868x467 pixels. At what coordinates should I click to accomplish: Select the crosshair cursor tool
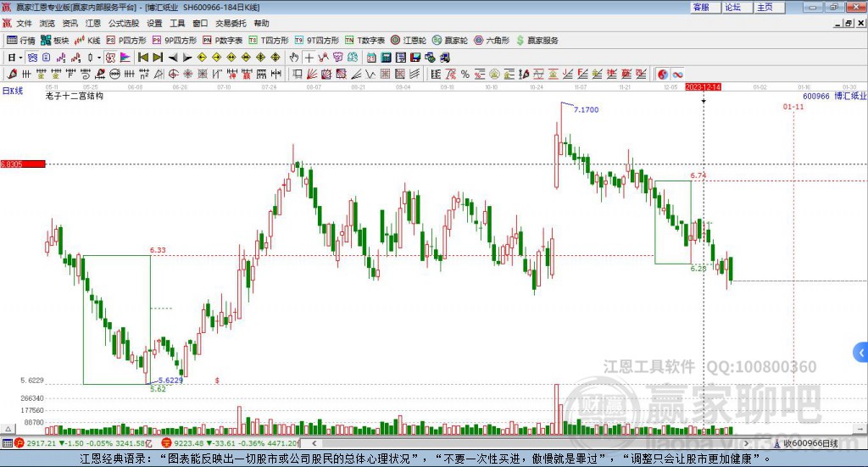(309, 58)
